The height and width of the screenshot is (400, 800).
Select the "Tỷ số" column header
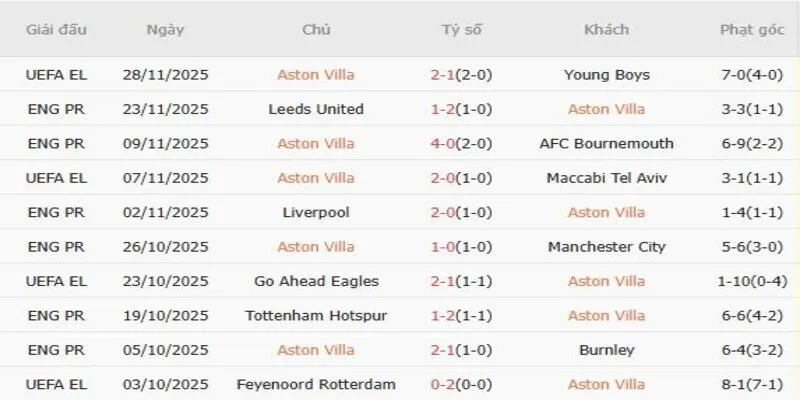[461, 30]
